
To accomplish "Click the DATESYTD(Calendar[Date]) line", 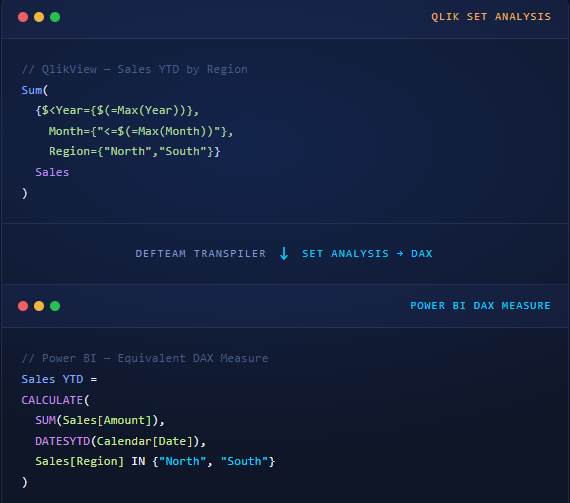I will click(x=121, y=441).
